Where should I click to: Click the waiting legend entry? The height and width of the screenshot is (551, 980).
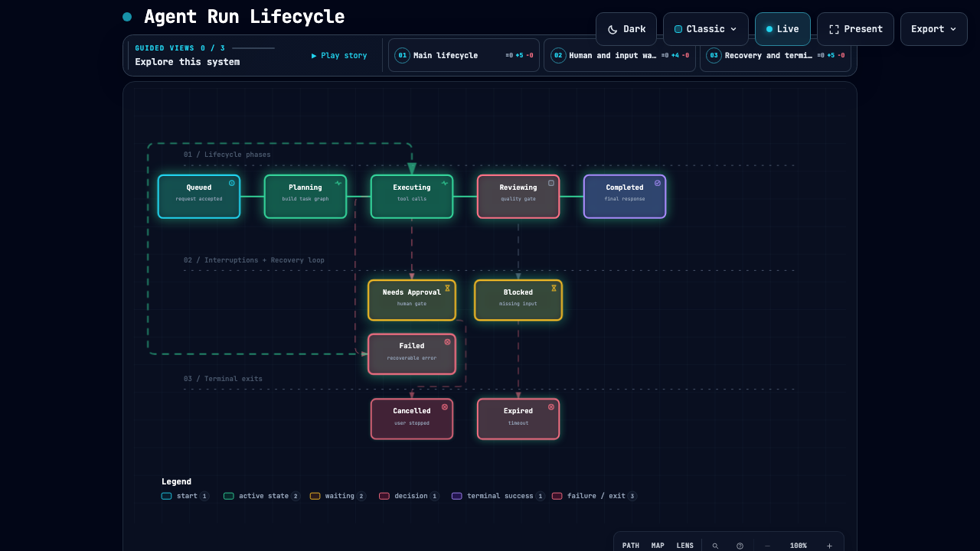[x=338, y=496]
